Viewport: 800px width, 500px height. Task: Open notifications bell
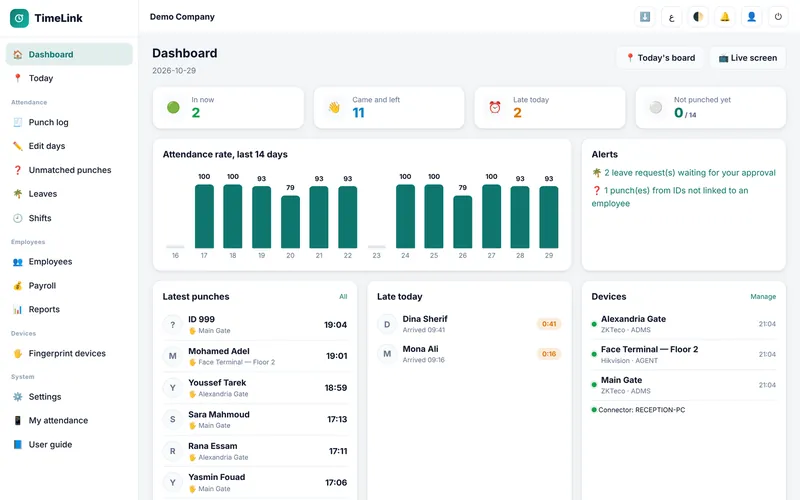point(724,17)
